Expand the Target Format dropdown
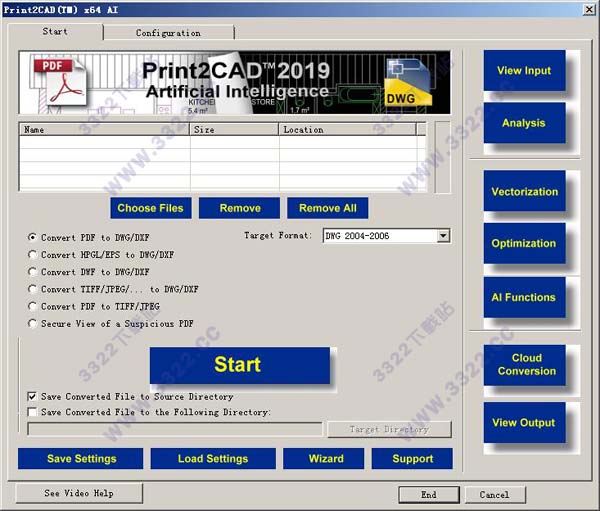The image size is (600, 511). [443, 236]
